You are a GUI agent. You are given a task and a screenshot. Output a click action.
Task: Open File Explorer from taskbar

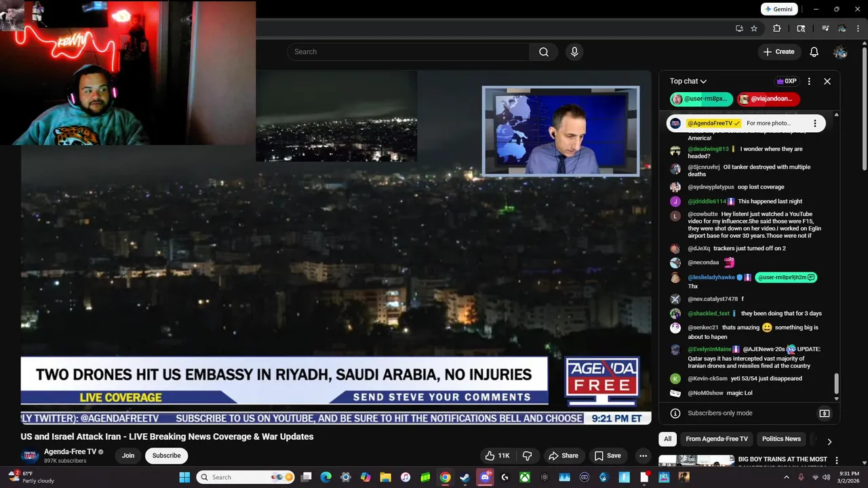(x=385, y=477)
